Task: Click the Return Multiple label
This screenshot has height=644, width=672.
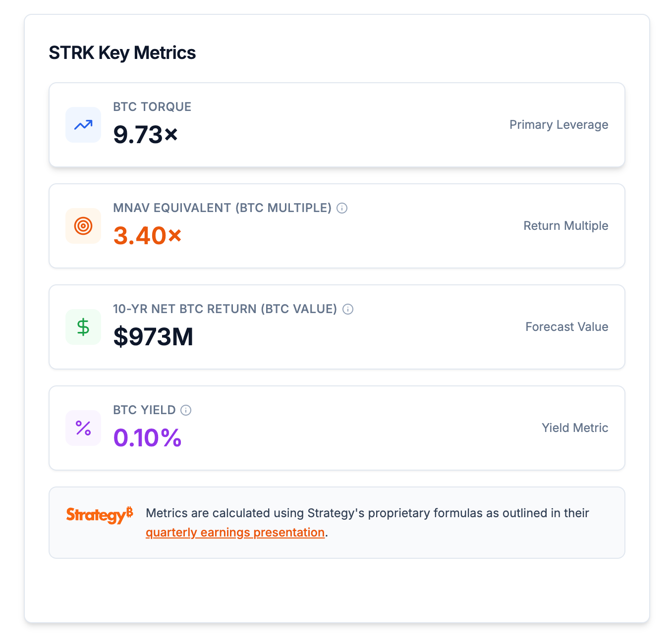Action: pos(565,226)
